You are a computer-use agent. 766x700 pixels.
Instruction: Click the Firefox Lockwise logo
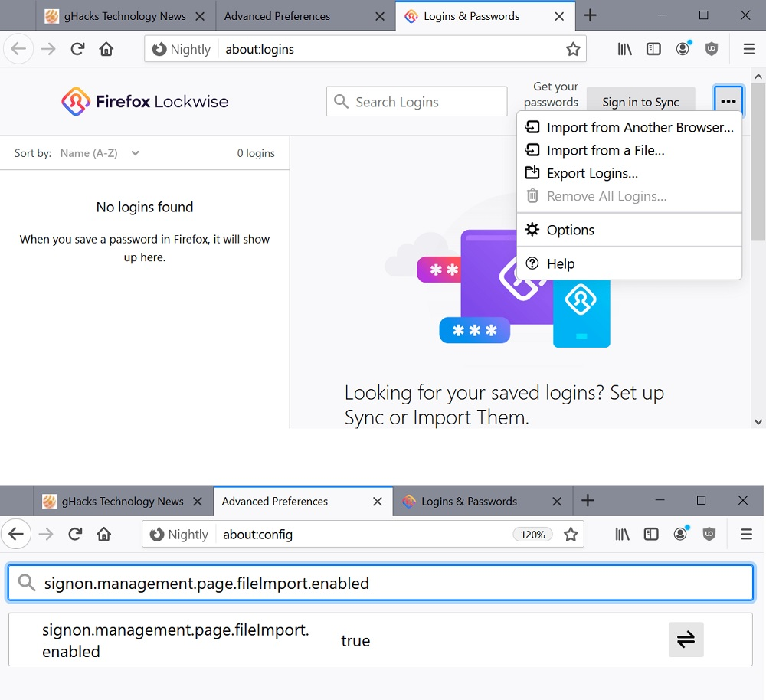(x=145, y=101)
